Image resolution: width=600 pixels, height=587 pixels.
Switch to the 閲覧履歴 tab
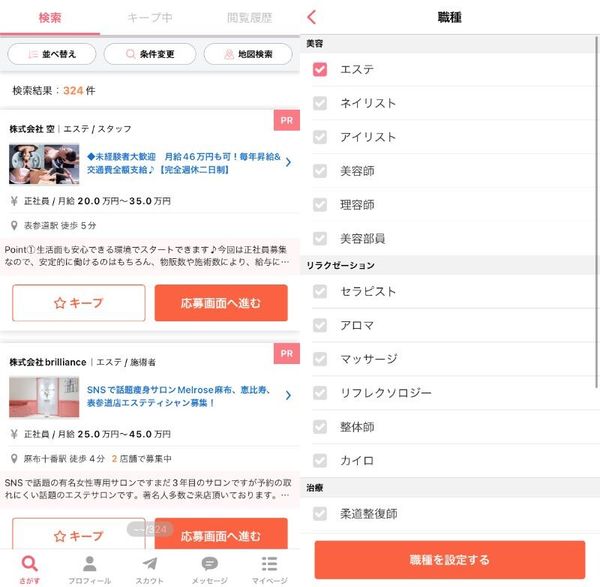coord(249,18)
